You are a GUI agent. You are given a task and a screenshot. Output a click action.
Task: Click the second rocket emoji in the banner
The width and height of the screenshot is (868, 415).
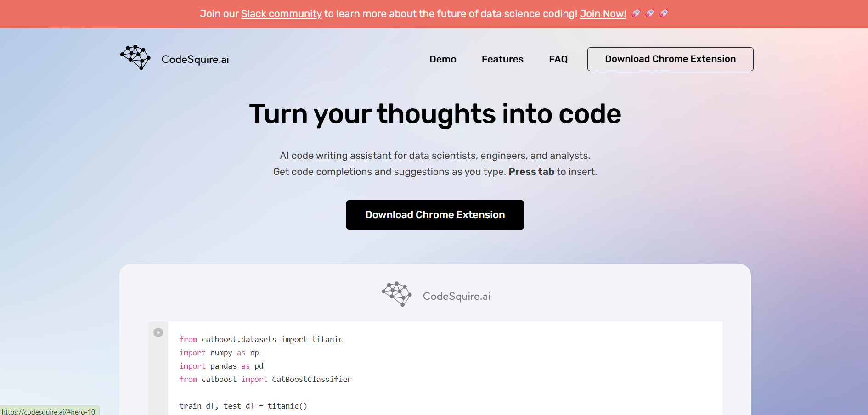pyautogui.click(x=649, y=13)
